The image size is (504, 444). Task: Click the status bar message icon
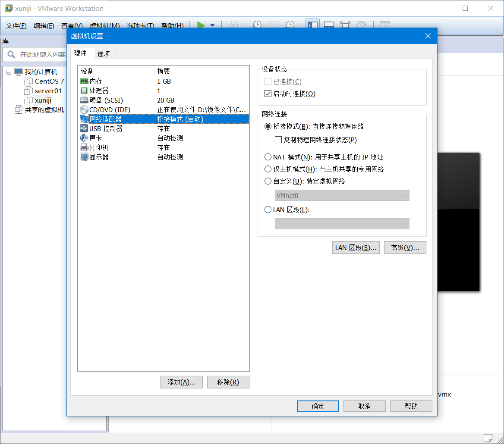(x=488, y=438)
